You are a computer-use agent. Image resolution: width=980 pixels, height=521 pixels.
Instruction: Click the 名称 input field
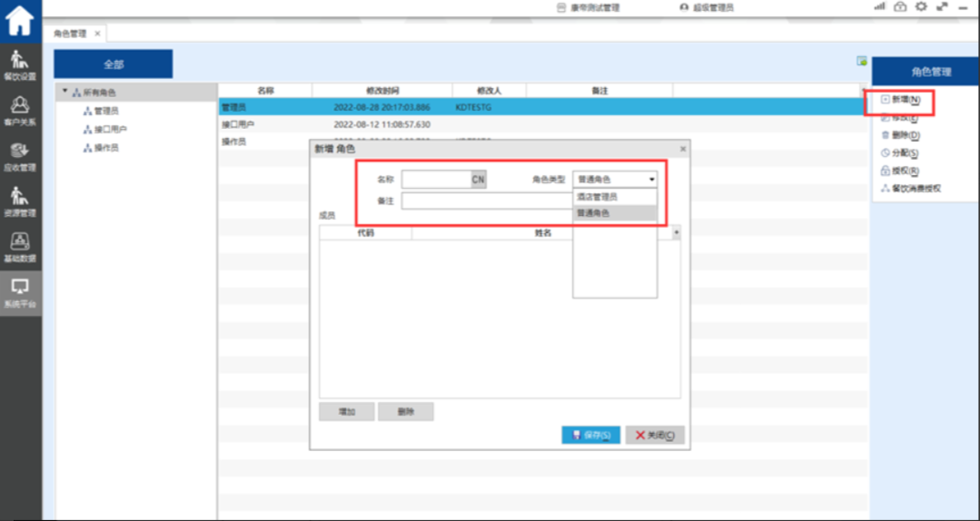435,180
